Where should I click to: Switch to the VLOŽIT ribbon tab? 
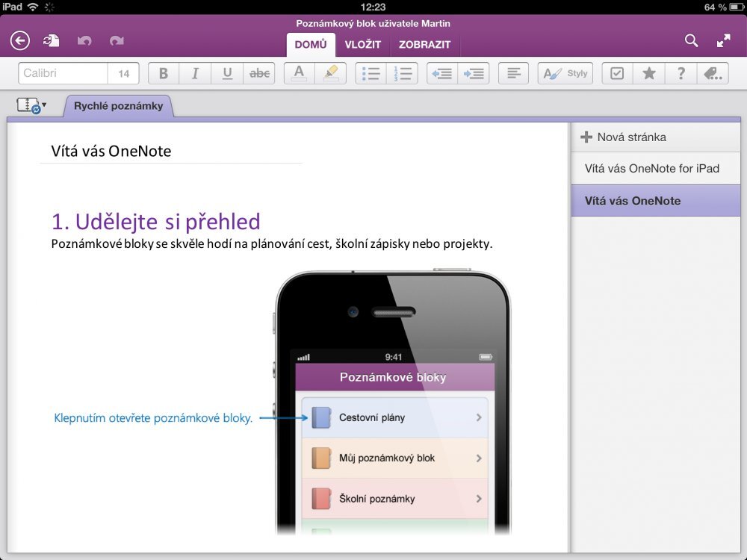(x=364, y=45)
